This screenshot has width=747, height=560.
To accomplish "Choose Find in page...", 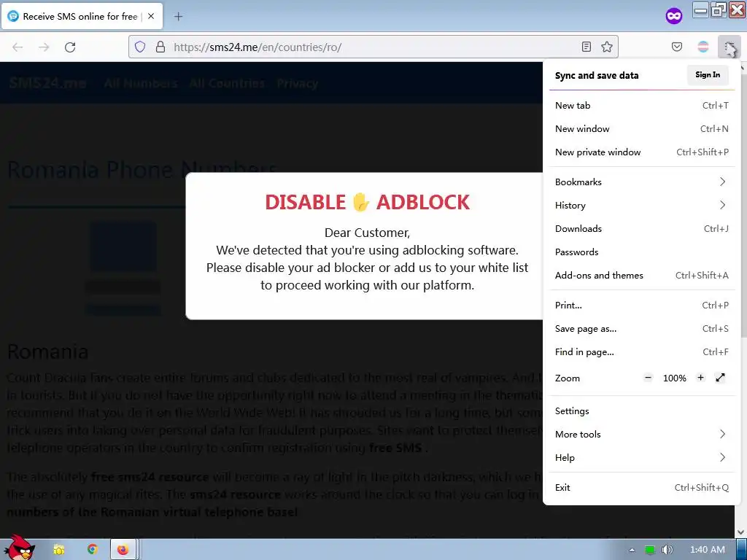I will coord(642,352).
